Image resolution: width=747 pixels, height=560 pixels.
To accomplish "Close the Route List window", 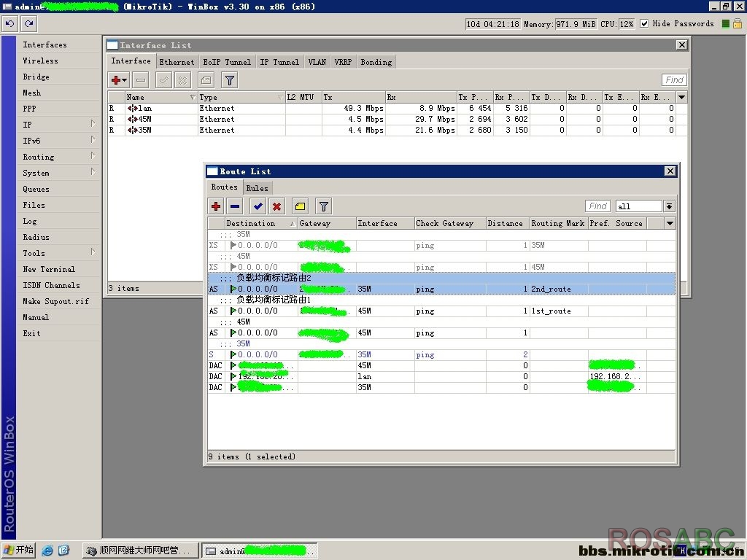I will [670, 171].
